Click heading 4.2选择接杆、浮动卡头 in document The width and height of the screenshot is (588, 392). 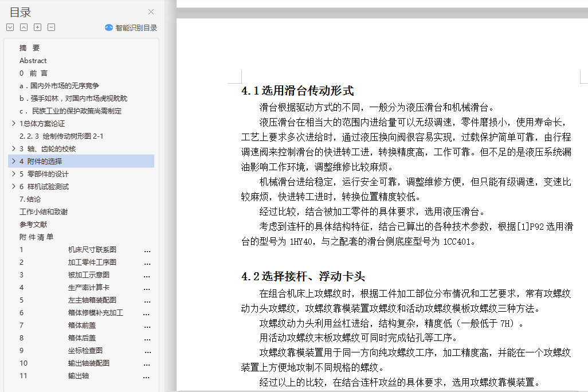coord(303,276)
